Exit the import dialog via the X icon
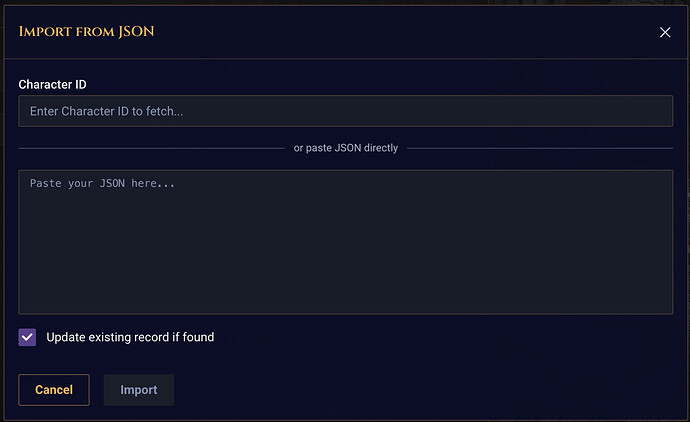Screen dimensions: 690x422 click(x=665, y=32)
